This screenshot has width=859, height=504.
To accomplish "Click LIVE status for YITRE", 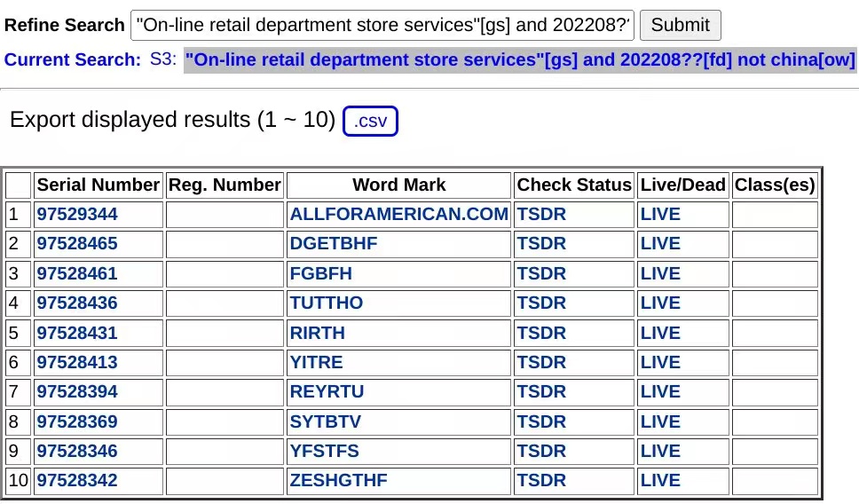I will pyautogui.click(x=660, y=362).
